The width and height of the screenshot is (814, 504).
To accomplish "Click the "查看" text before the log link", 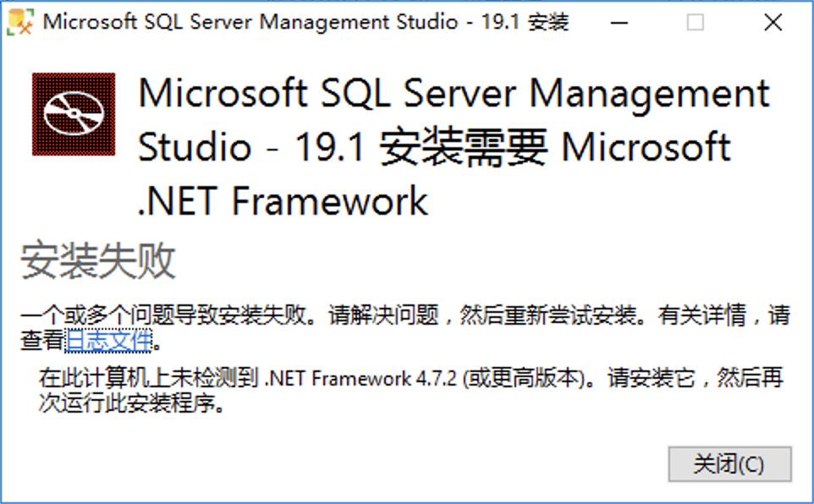I will click(42, 342).
